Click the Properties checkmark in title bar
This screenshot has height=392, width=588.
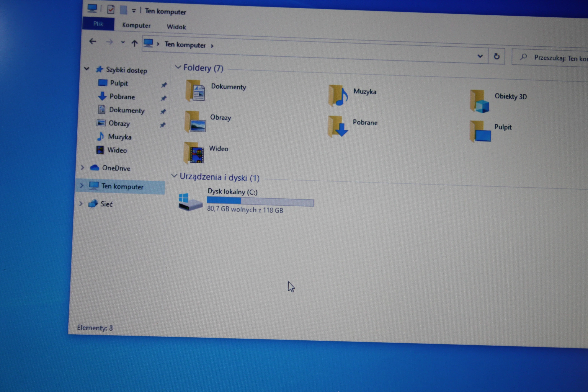click(111, 10)
